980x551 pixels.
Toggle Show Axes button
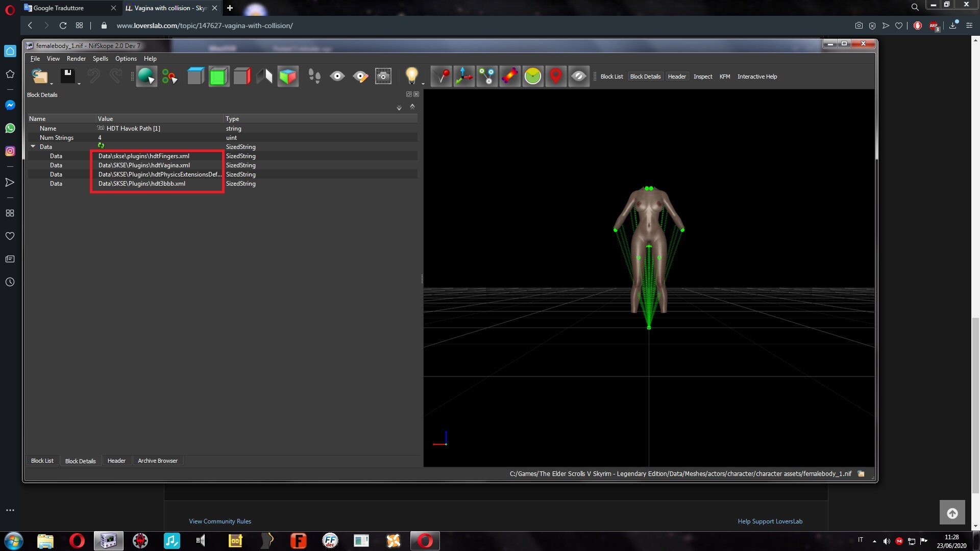464,77
